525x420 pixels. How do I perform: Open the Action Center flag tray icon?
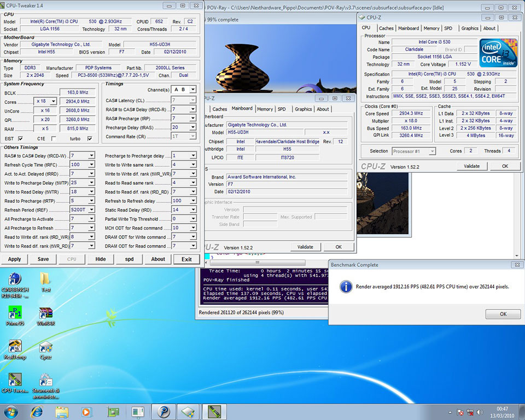[x=460, y=412]
